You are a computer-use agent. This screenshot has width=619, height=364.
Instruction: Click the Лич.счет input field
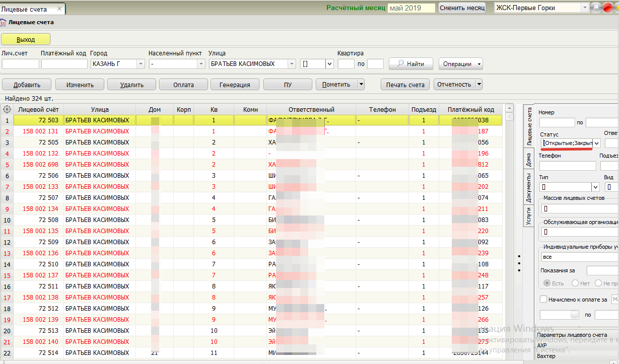pyautogui.click(x=21, y=64)
